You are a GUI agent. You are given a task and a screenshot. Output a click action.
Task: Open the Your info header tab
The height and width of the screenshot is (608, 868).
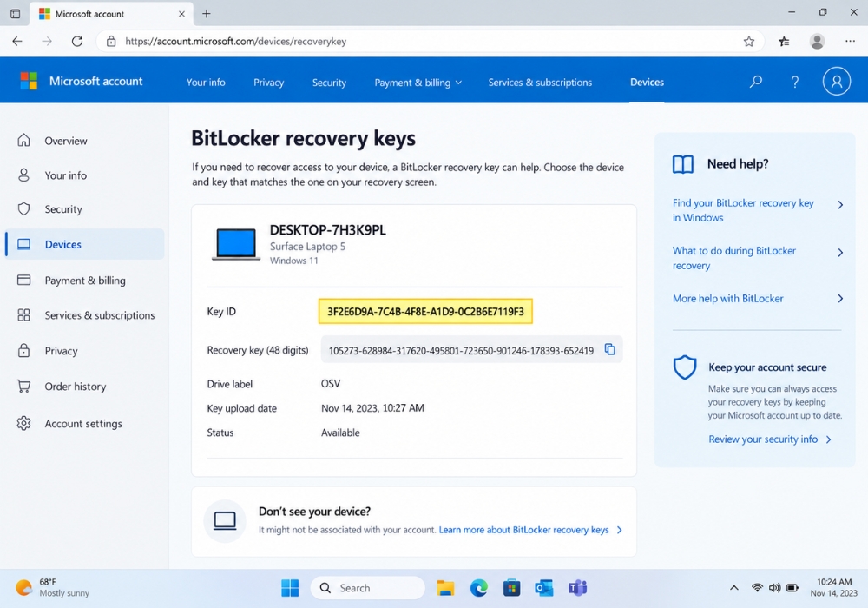point(206,83)
